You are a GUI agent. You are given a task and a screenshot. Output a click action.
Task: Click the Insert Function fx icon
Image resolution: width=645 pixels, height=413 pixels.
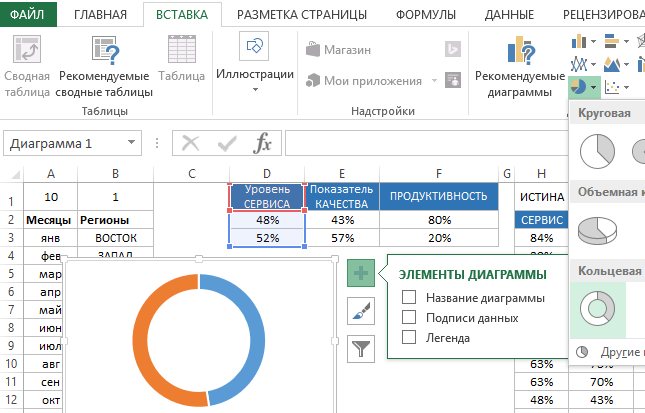tap(263, 143)
